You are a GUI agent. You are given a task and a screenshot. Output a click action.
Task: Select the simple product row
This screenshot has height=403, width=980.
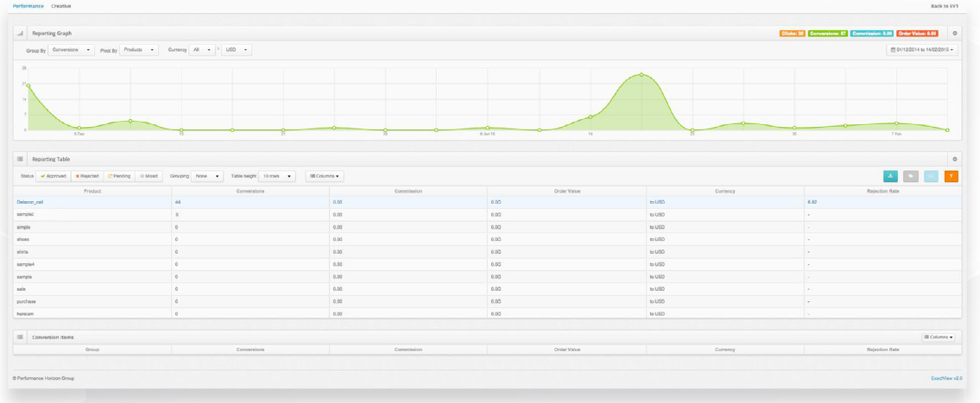coord(488,227)
